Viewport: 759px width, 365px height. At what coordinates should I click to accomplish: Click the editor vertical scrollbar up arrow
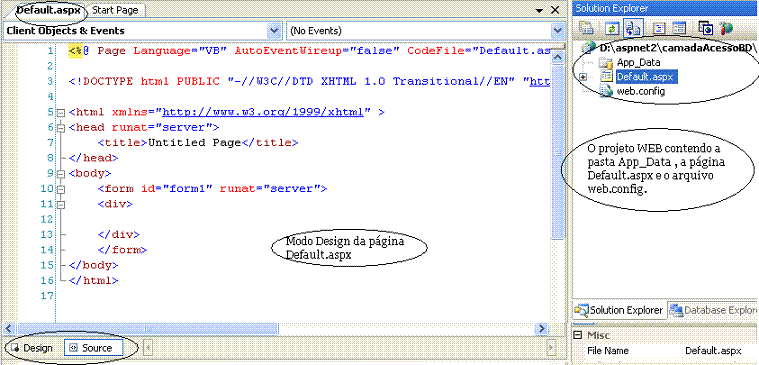[557, 58]
